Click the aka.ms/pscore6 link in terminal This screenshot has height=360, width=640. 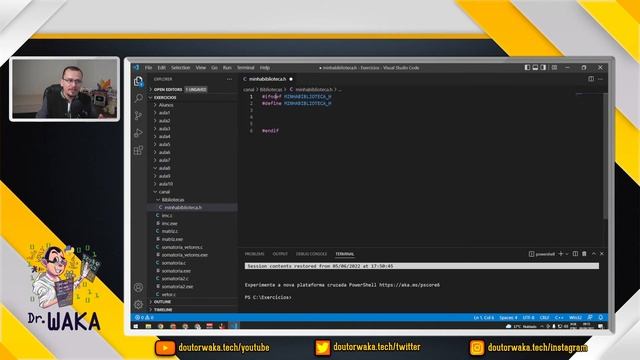click(409, 285)
